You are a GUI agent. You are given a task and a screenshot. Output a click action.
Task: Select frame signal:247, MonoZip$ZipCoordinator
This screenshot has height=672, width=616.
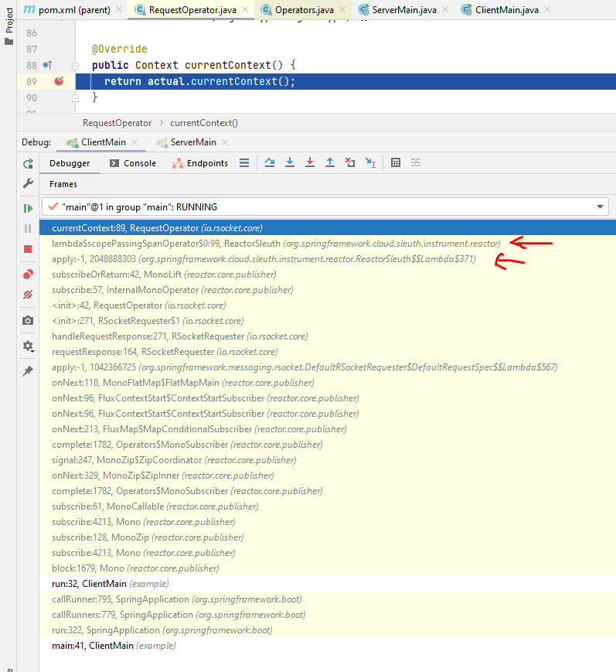[328, 460]
